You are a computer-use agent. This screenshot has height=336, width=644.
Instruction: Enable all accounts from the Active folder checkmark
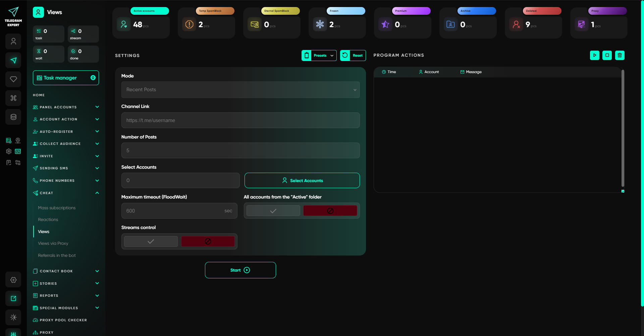(273, 211)
